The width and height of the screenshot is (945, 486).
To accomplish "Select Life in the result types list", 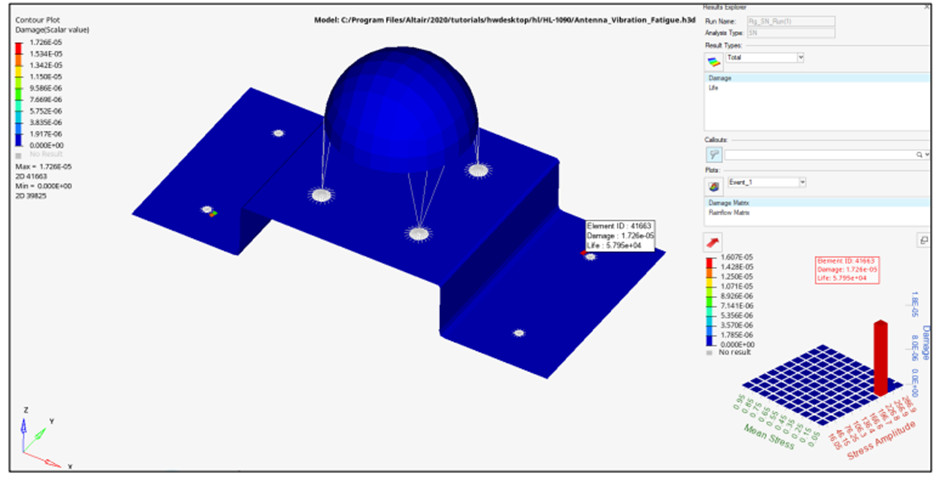I will 714,87.
